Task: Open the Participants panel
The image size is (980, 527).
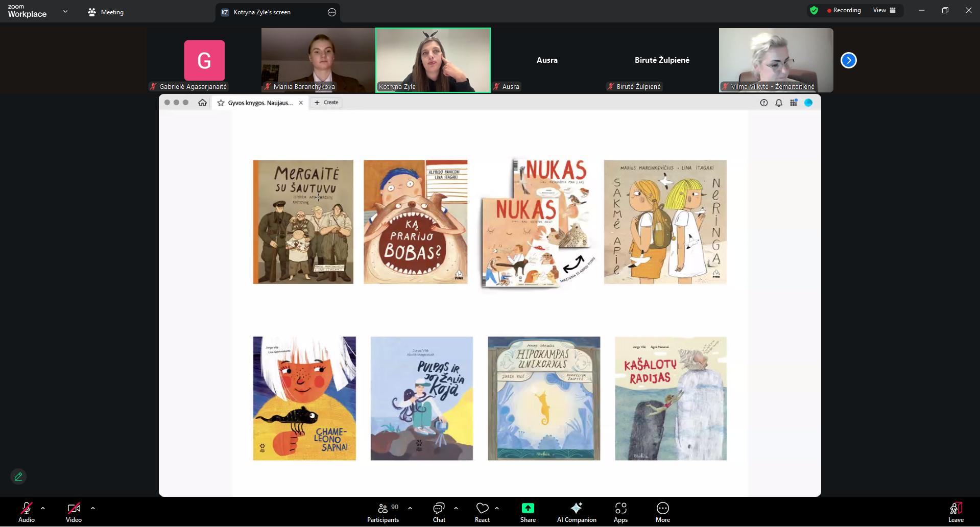Action: pos(383,512)
